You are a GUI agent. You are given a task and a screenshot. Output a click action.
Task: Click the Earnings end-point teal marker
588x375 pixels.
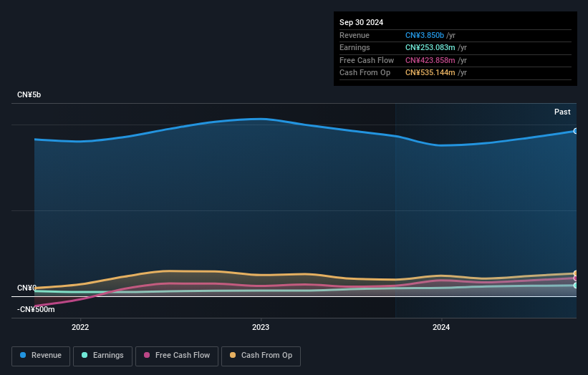click(575, 286)
